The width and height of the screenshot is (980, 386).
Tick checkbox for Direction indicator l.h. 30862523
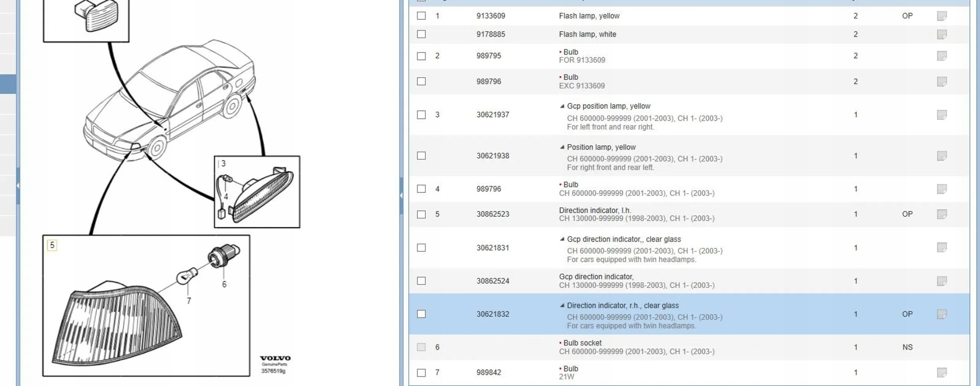pyautogui.click(x=421, y=214)
